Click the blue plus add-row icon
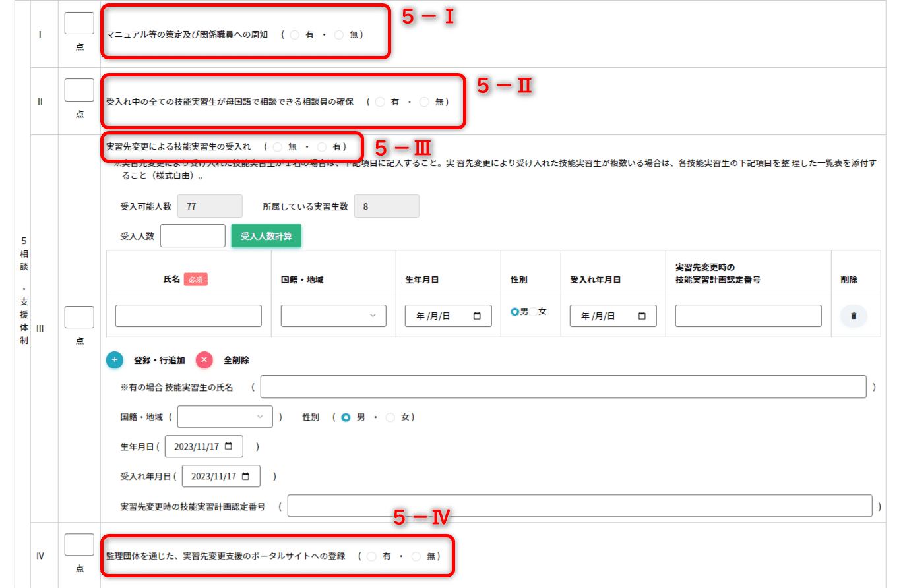Viewport: 903px width, 588px height. click(115, 360)
